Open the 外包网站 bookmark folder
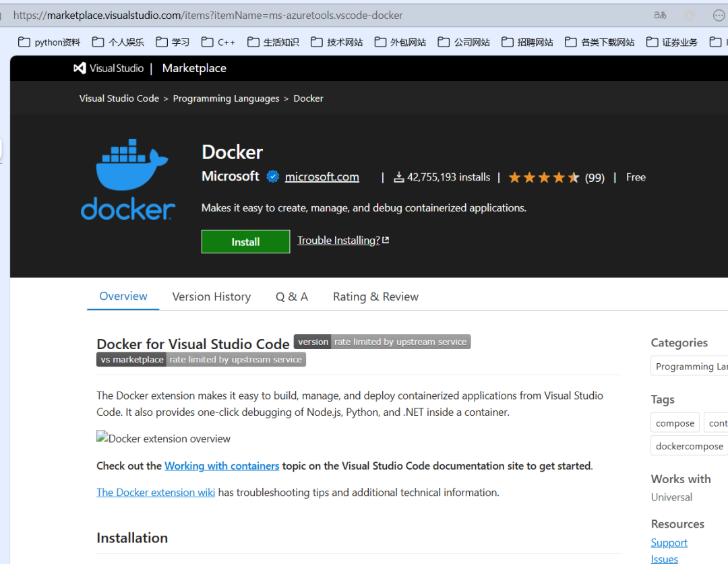 [400, 42]
